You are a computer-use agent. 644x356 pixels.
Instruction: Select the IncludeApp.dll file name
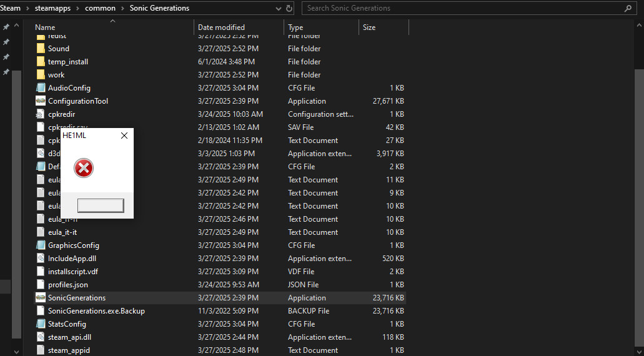pos(72,259)
